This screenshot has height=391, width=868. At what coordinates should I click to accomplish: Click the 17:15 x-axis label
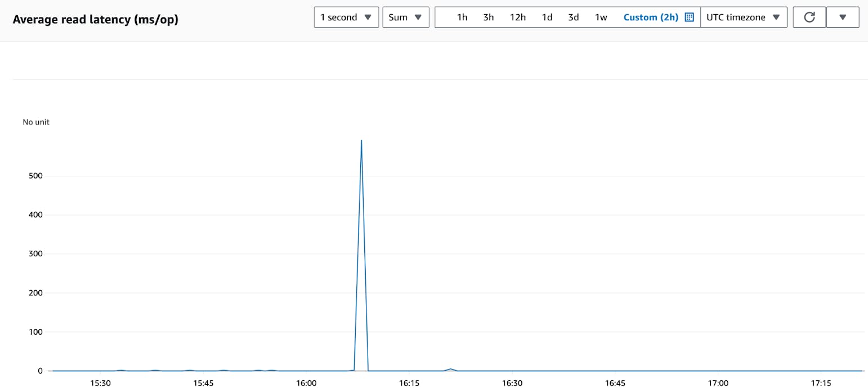pyautogui.click(x=822, y=383)
